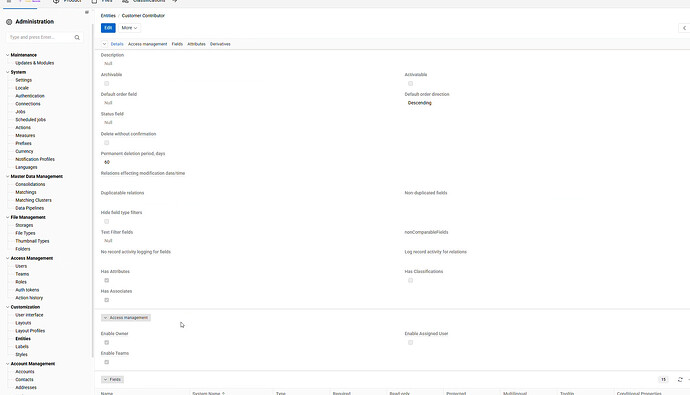Toggle the Archivable checkbox
The width and height of the screenshot is (690, 395).
(x=106, y=84)
